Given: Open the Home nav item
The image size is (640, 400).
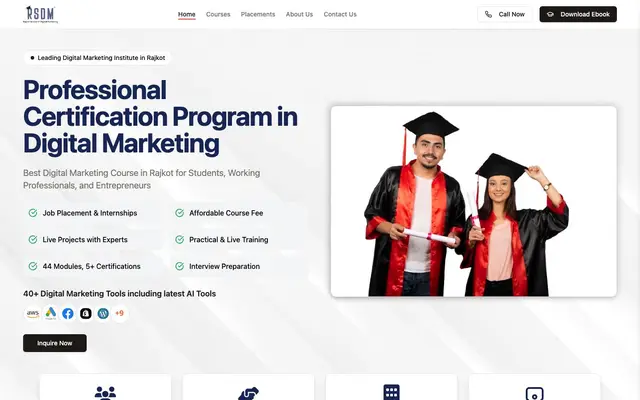Looking at the screenshot, I should (187, 14).
